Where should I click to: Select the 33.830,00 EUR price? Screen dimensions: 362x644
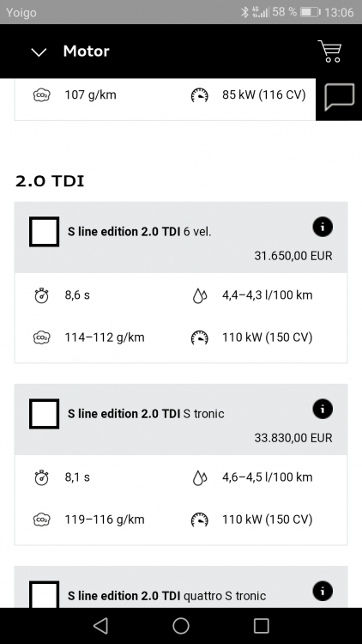pos(293,438)
